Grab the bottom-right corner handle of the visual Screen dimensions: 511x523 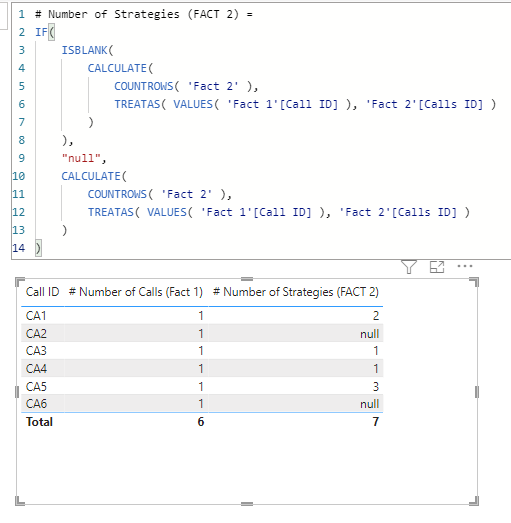474,501
